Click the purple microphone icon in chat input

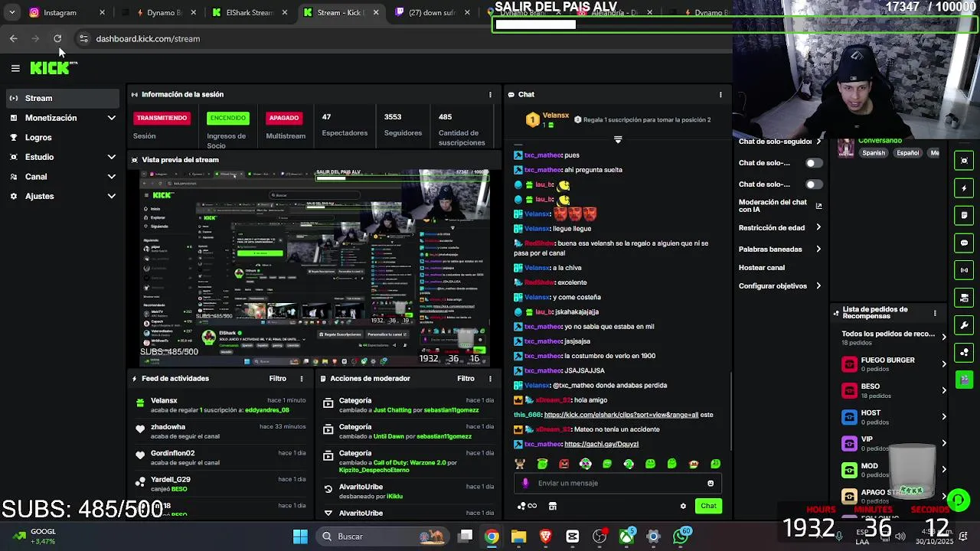tap(525, 483)
